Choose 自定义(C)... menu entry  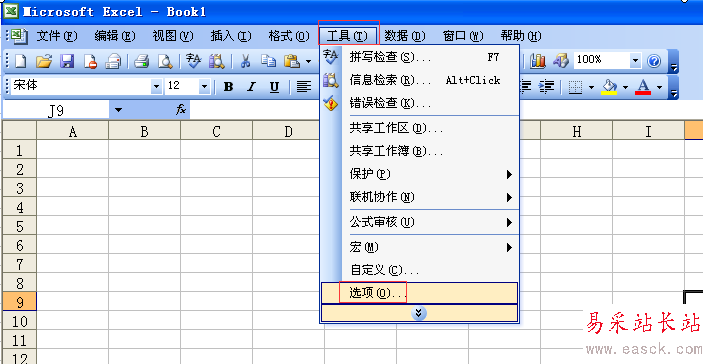pyautogui.click(x=420, y=270)
